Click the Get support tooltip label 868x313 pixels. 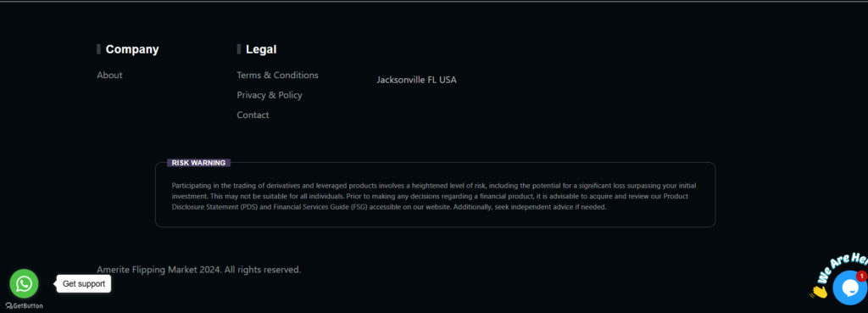coord(84,283)
